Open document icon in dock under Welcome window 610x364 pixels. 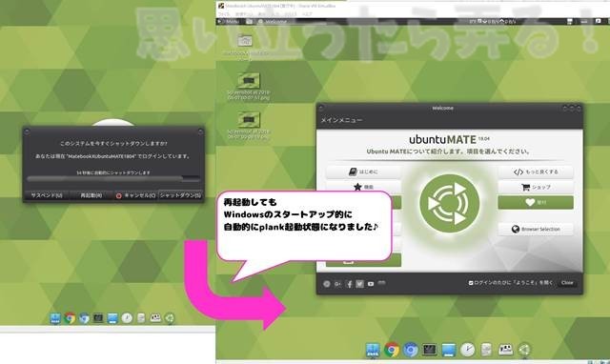[486, 350]
